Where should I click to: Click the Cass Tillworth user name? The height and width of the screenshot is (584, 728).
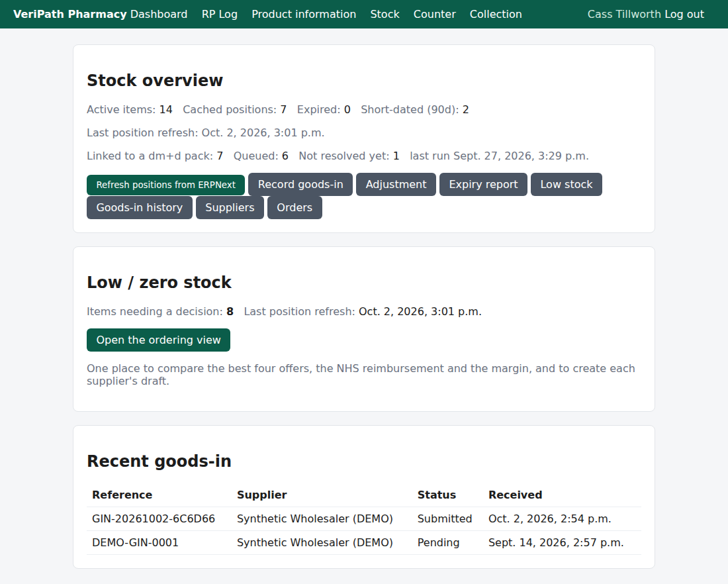[x=625, y=14]
